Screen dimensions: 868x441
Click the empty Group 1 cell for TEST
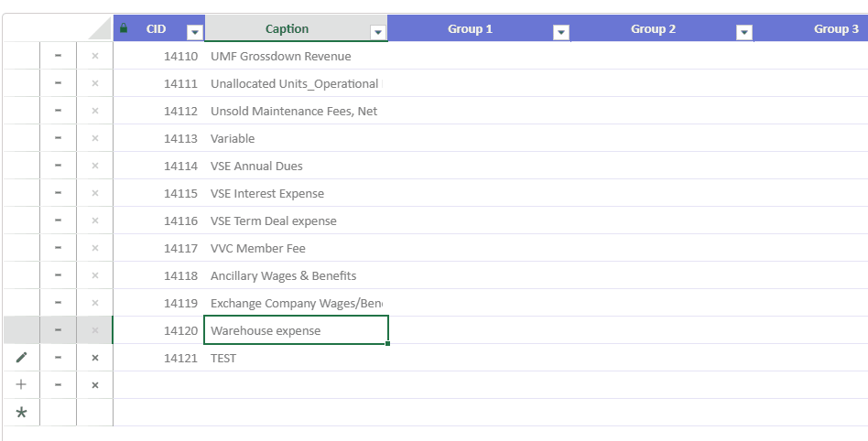479,358
